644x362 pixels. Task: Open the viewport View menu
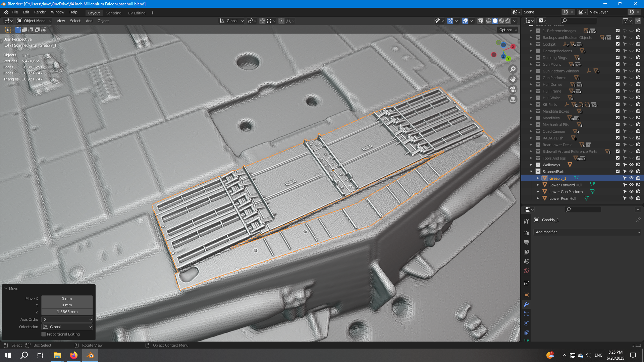click(x=61, y=21)
